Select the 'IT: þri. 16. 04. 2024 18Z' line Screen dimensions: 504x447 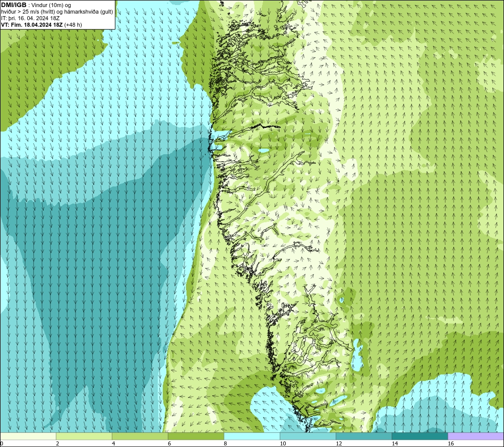30,18
